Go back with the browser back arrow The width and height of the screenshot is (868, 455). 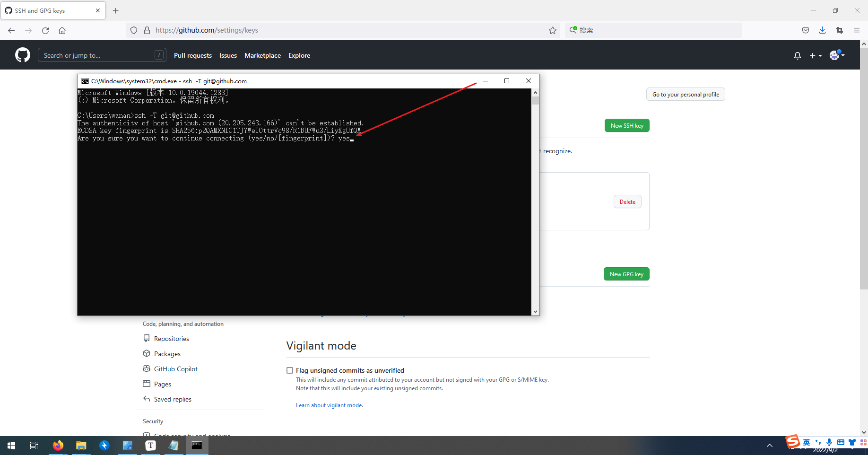pos(11,30)
